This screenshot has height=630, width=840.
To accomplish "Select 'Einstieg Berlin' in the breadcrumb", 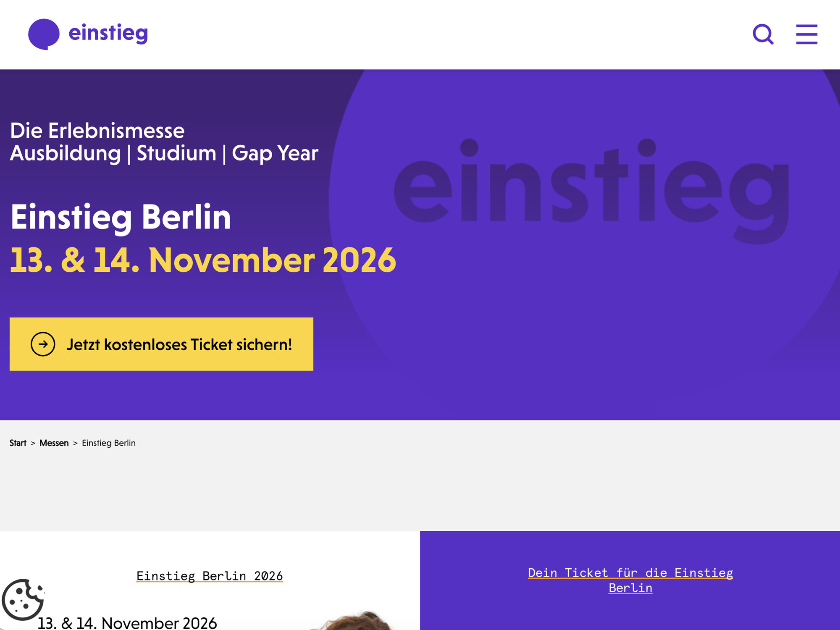I will pyautogui.click(x=108, y=443).
